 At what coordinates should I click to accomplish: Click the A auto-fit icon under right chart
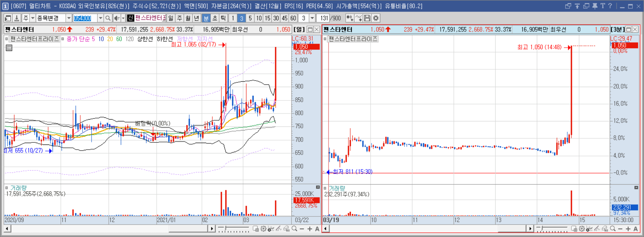pos(636,229)
